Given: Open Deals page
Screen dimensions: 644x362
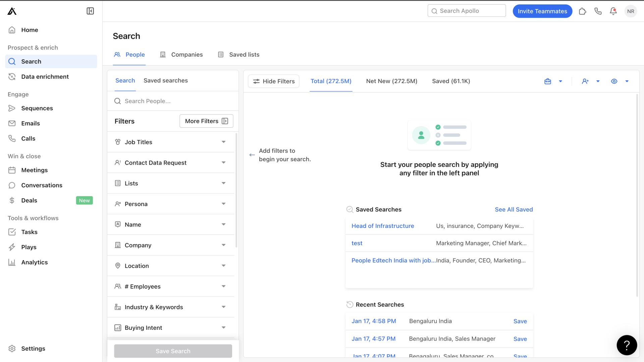Looking at the screenshot, I should [51, 200].
